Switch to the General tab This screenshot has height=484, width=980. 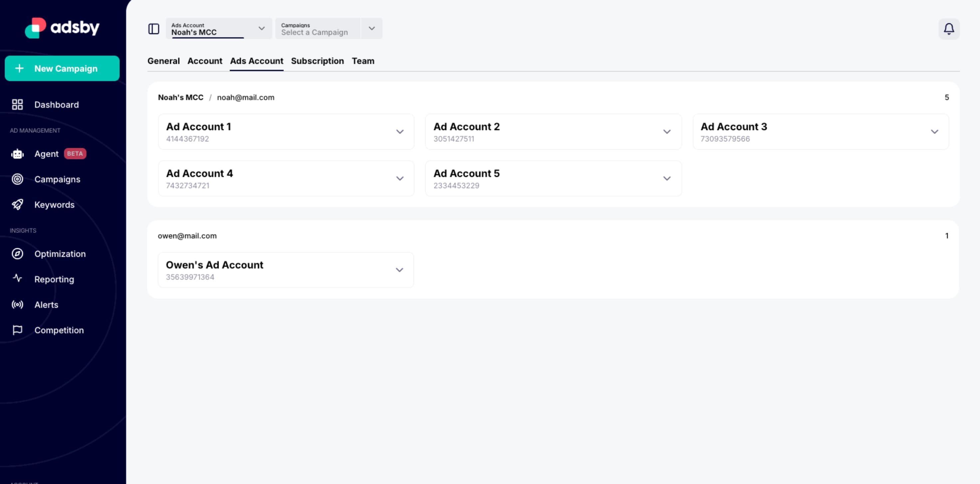(164, 61)
